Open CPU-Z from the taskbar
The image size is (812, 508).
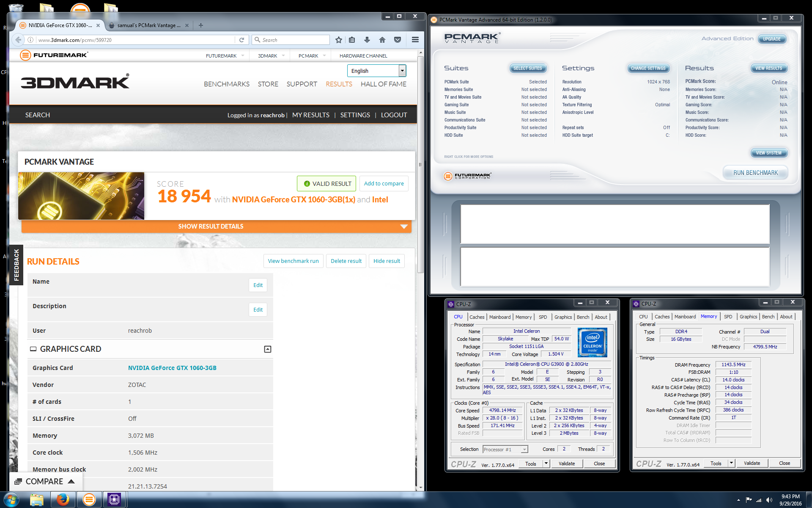(114, 500)
